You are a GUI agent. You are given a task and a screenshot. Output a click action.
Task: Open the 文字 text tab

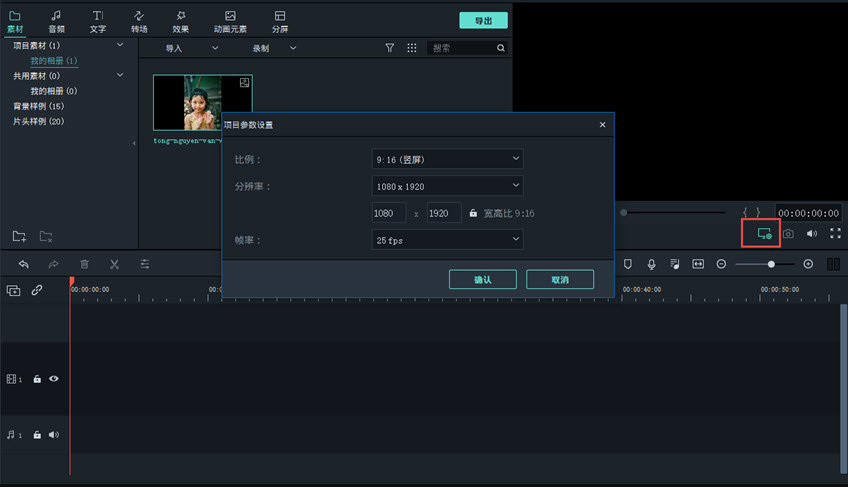click(97, 21)
